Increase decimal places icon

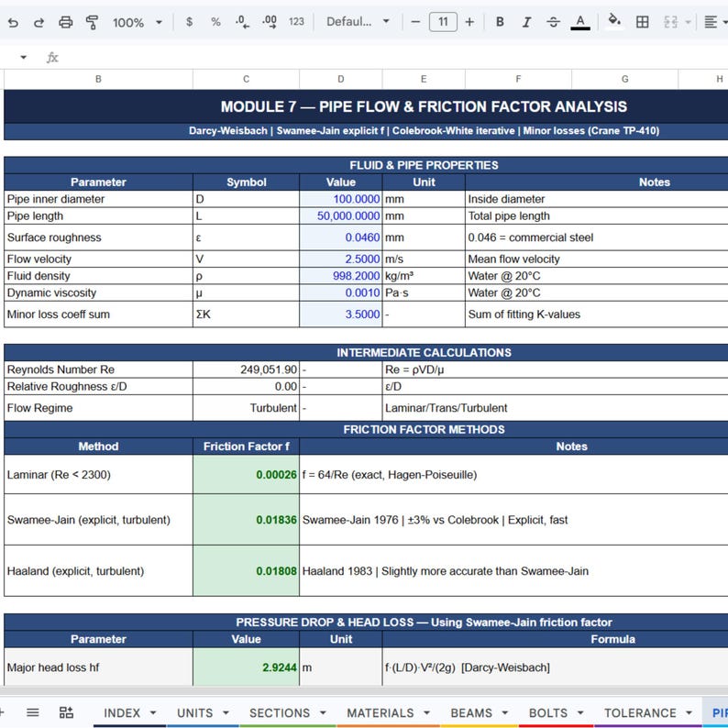[x=270, y=21]
